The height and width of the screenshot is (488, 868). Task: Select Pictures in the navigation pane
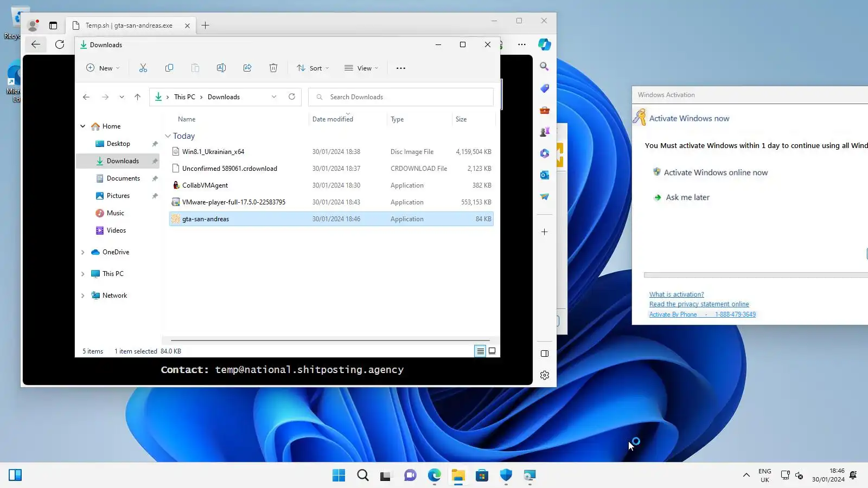(x=118, y=196)
